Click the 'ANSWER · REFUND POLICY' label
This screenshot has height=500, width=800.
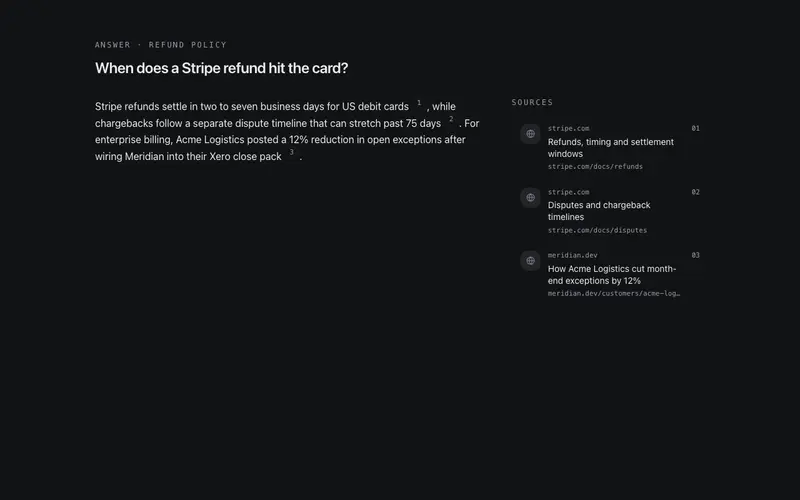coord(161,45)
